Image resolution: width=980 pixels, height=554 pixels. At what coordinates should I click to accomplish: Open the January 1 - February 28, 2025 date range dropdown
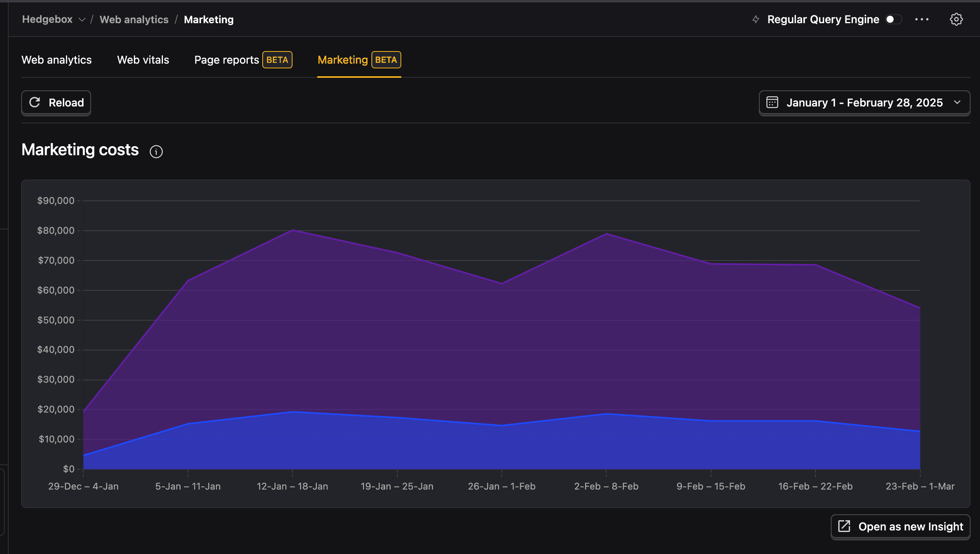864,103
